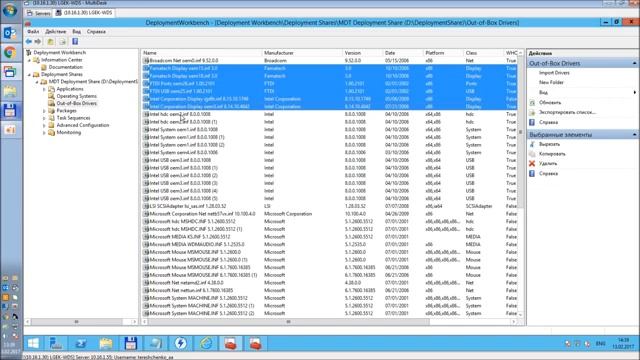This screenshot has height=360, width=640.
Task: Click the Broadcom Net driver row icon
Action: [146, 60]
